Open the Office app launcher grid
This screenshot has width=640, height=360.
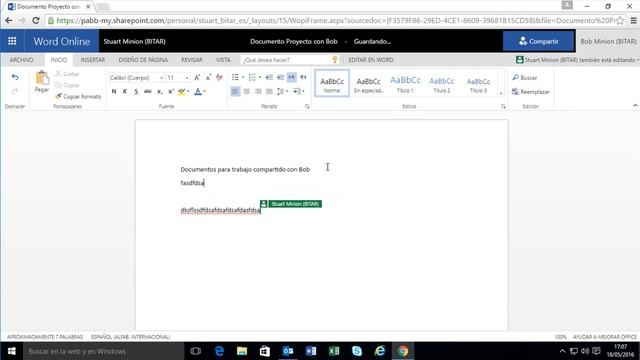[12, 41]
